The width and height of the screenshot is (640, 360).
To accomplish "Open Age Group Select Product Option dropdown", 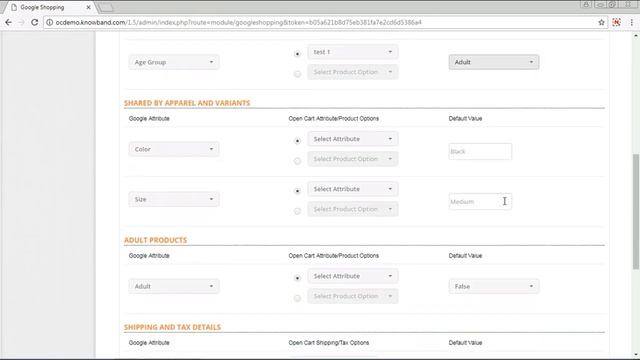I will [x=353, y=72].
